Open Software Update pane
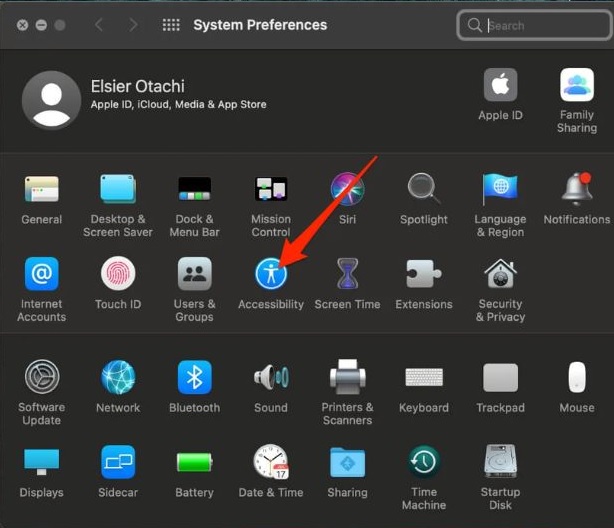 pyautogui.click(x=42, y=377)
